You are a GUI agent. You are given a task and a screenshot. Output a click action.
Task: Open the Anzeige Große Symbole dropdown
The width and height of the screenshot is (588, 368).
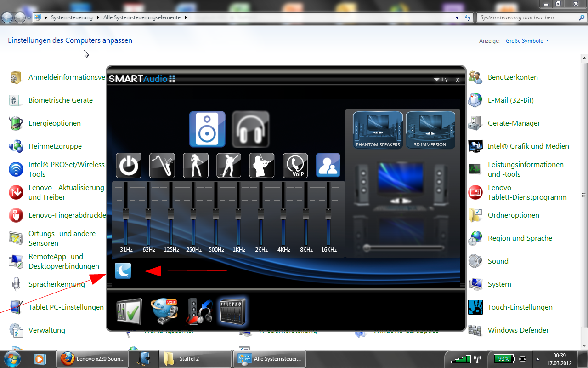coord(527,41)
